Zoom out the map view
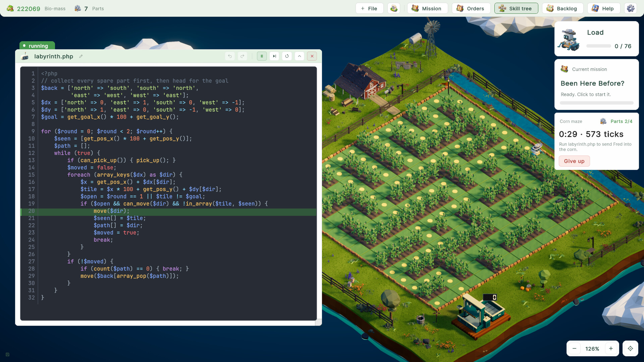The width and height of the screenshot is (644, 362). tap(574, 349)
